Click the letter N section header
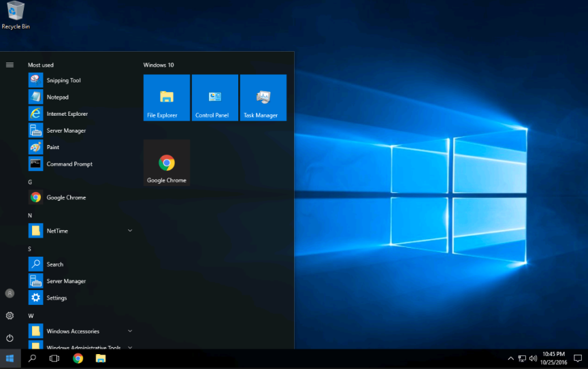This screenshot has height=369, width=588. click(x=30, y=215)
